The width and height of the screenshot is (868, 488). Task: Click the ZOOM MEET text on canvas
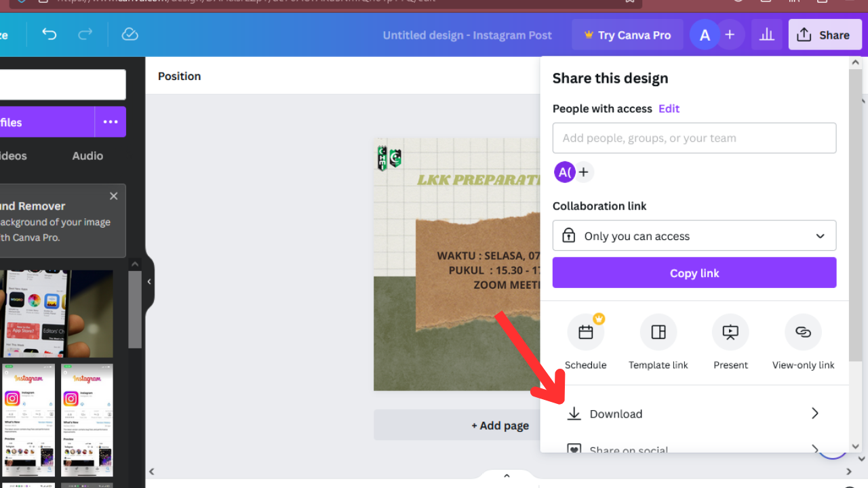pyautogui.click(x=507, y=285)
